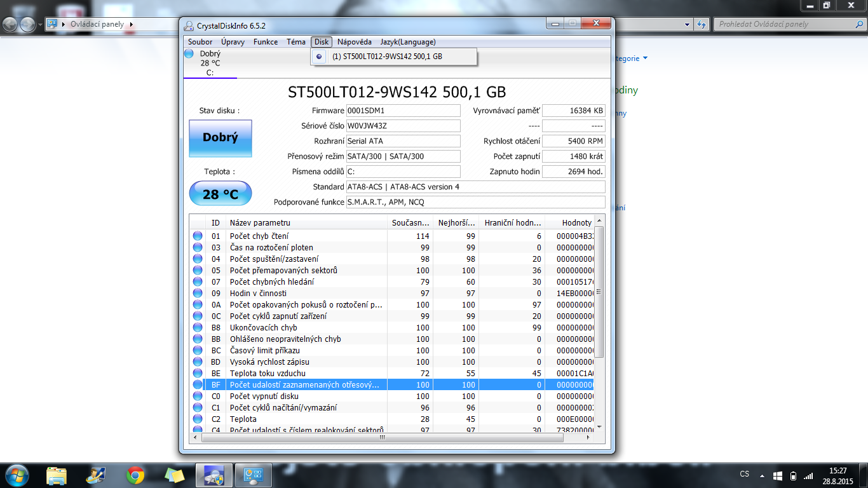Click the buffer size value 16384 KB
Image resolution: width=868 pixels, height=488 pixels.
click(574, 111)
